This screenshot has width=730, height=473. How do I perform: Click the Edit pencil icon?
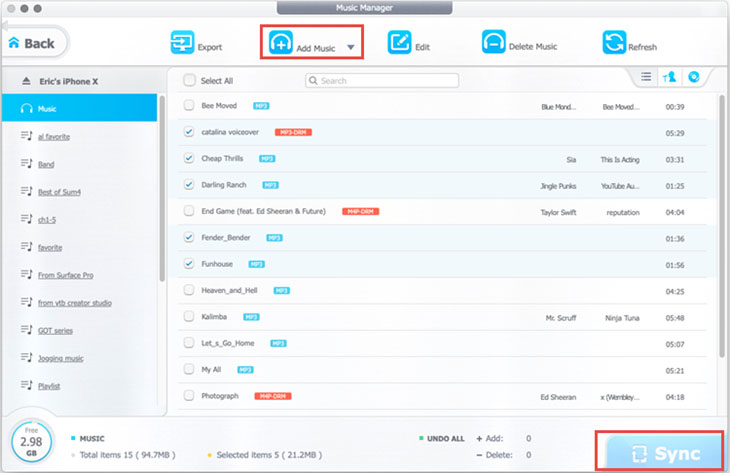[x=399, y=42]
